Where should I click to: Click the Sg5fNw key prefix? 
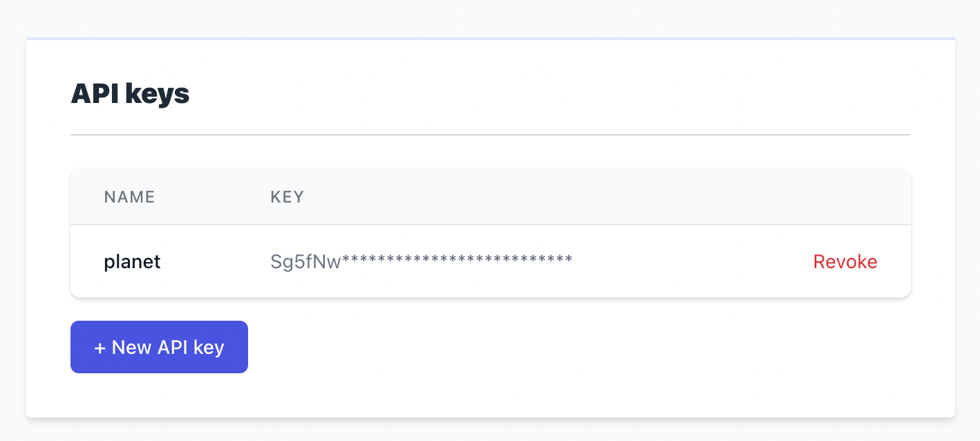coord(305,262)
